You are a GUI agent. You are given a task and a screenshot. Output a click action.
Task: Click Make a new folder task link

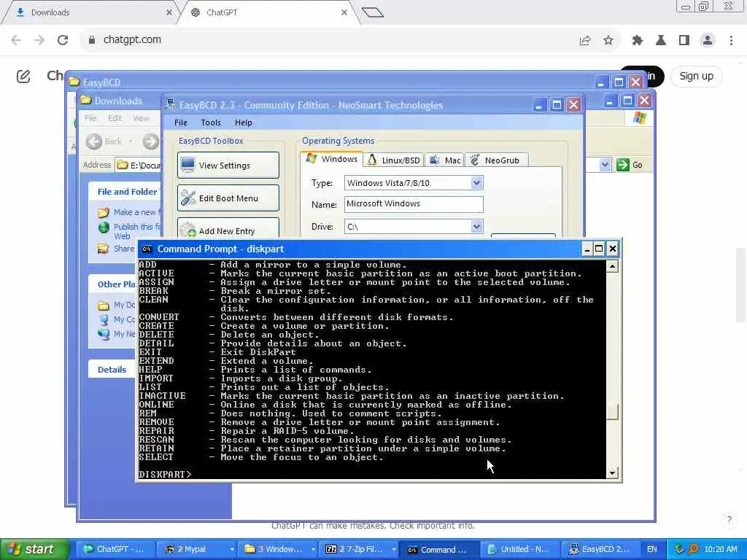click(137, 212)
